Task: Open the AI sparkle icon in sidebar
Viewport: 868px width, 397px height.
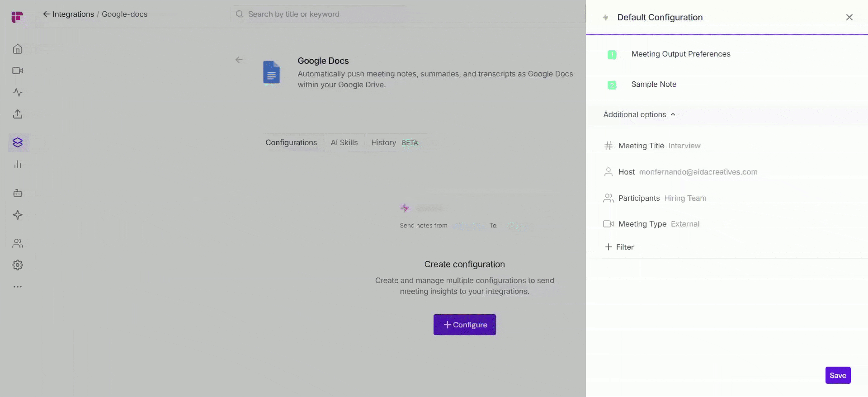Action: coord(18,215)
